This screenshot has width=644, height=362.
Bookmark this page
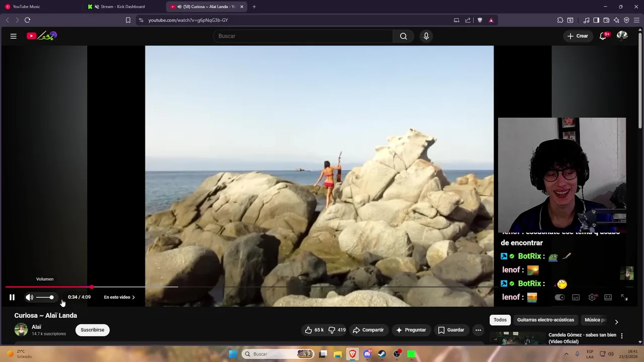[128, 20]
